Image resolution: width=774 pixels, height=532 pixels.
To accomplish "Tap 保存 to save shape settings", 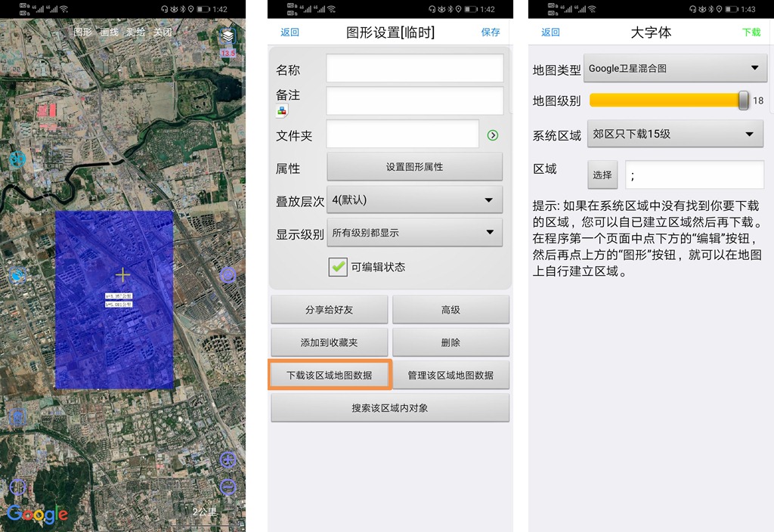I will (x=491, y=32).
